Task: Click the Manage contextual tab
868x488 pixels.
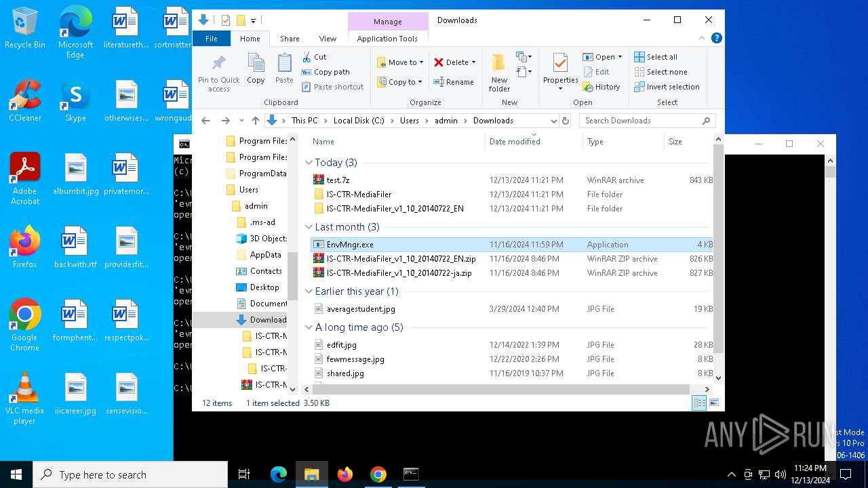Action: coord(388,22)
